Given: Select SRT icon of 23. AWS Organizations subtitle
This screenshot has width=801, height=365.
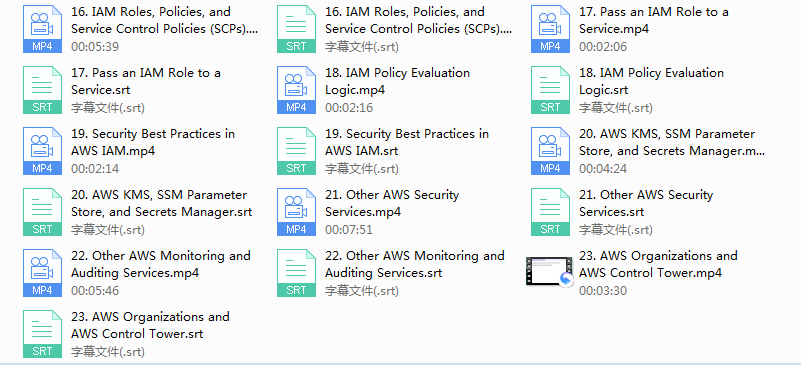Looking at the screenshot, I should 42,334.
